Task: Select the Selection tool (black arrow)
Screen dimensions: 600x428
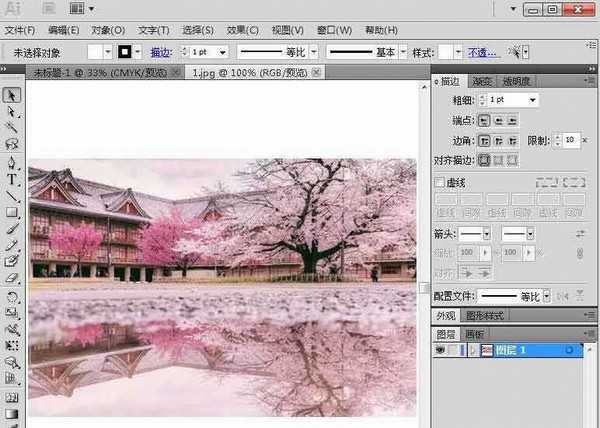Action: pos(12,95)
